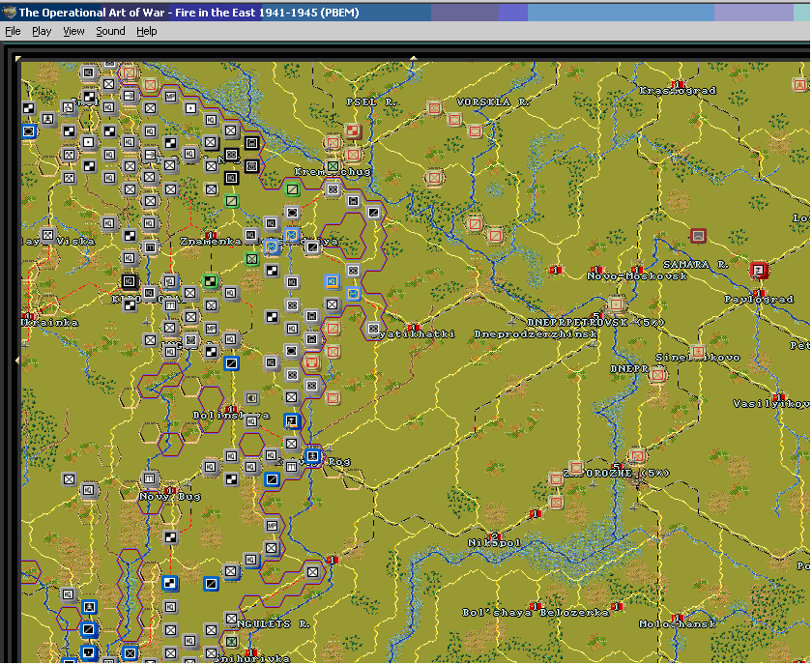Viewport: 812px width, 665px height.
Task: Click the Novo-Moskovsk city label
Action: [x=637, y=276]
